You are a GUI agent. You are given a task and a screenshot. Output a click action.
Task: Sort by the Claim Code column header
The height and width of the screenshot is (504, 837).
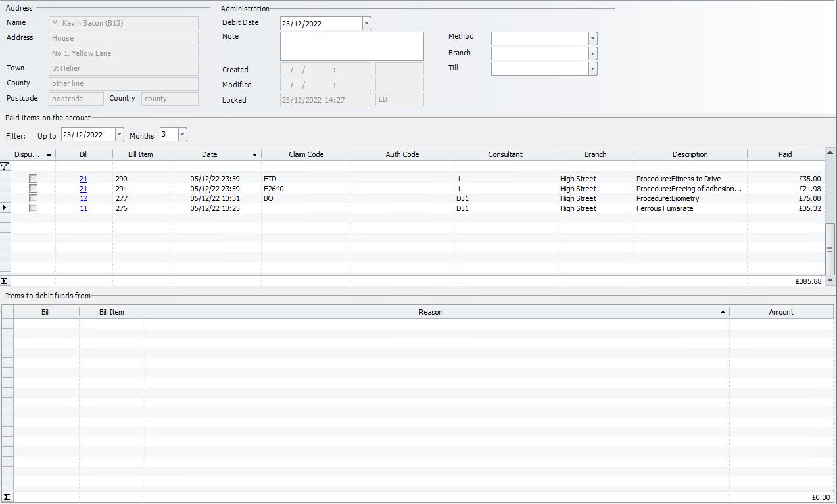pos(306,154)
